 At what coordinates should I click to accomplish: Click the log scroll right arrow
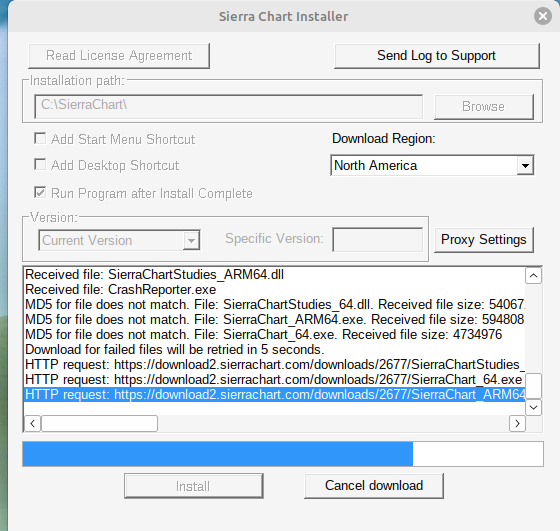click(x=517, y=424)
